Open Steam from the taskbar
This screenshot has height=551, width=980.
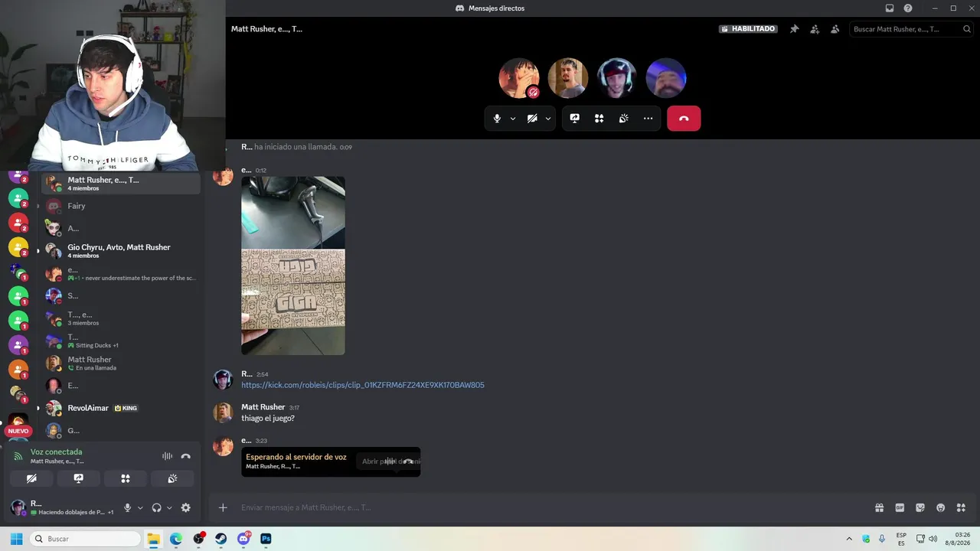[221, 539]
